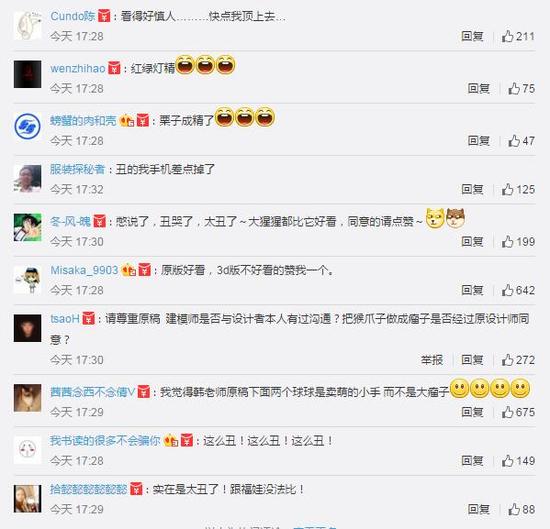
Task: Tap thumbs-up next to 675 likes
Action: pos(507,412)
